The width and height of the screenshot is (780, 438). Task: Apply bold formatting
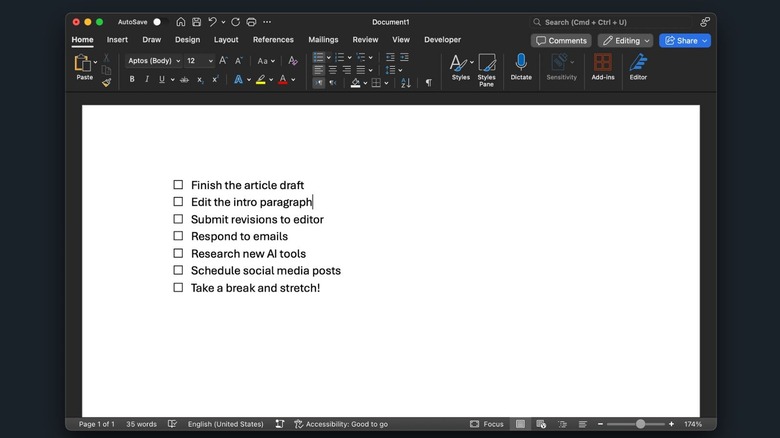[132, 80]
